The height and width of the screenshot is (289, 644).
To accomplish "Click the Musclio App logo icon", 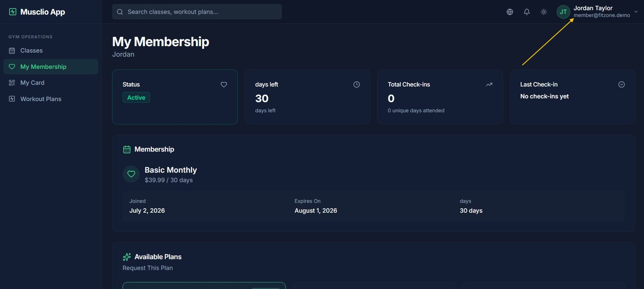I will point(13,12).
